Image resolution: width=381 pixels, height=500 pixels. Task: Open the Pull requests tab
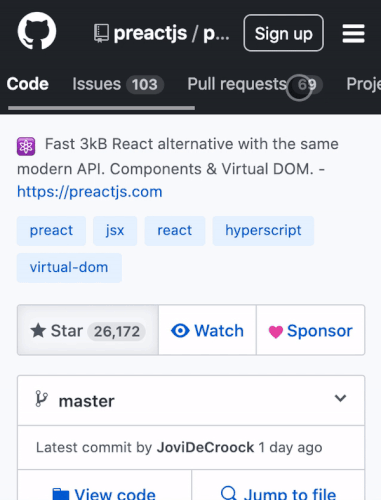click(x=255, y=84)
